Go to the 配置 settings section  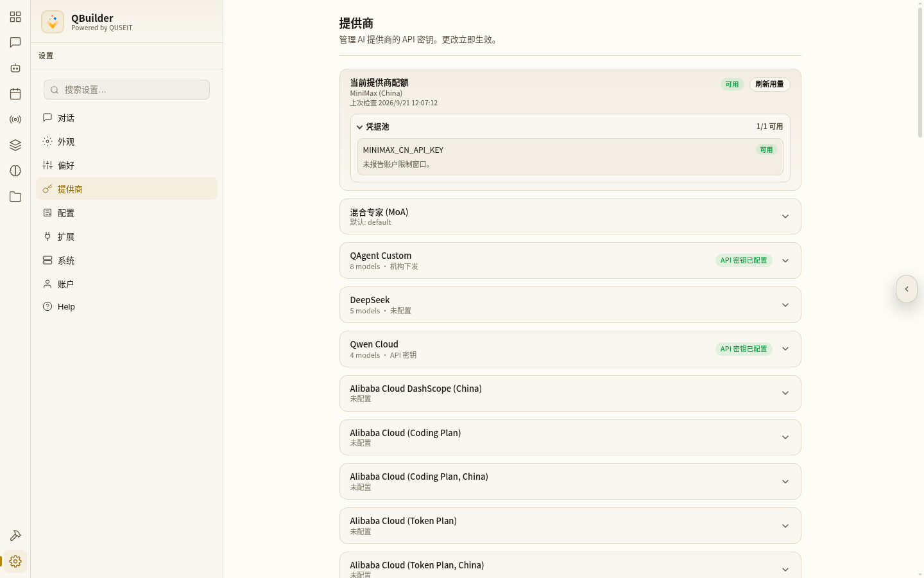coord(126,213)
